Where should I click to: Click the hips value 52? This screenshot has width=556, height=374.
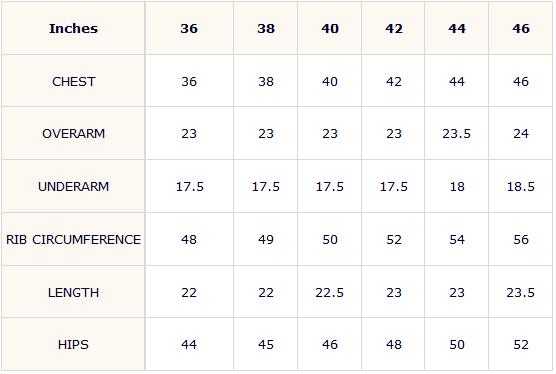click(x=521, y=344)
